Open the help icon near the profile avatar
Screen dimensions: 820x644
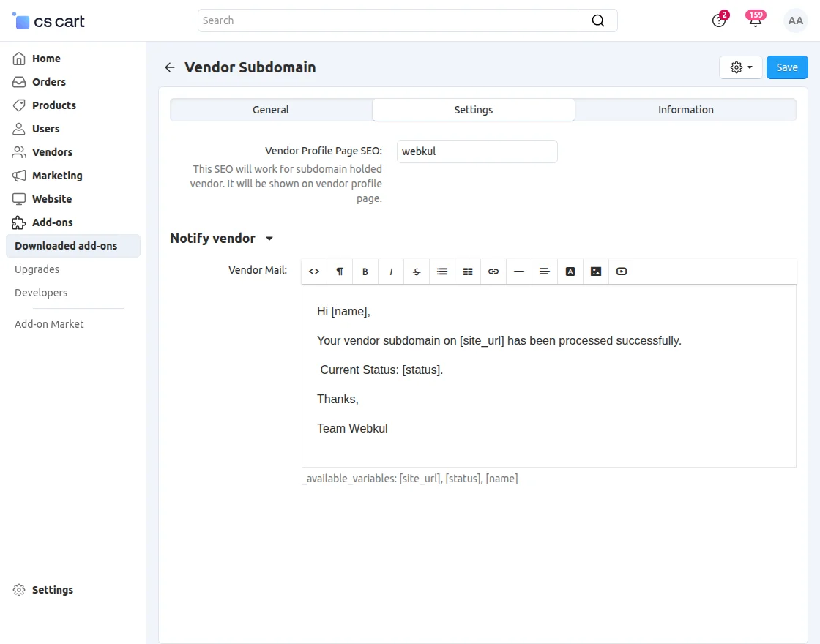pos(718,20)
